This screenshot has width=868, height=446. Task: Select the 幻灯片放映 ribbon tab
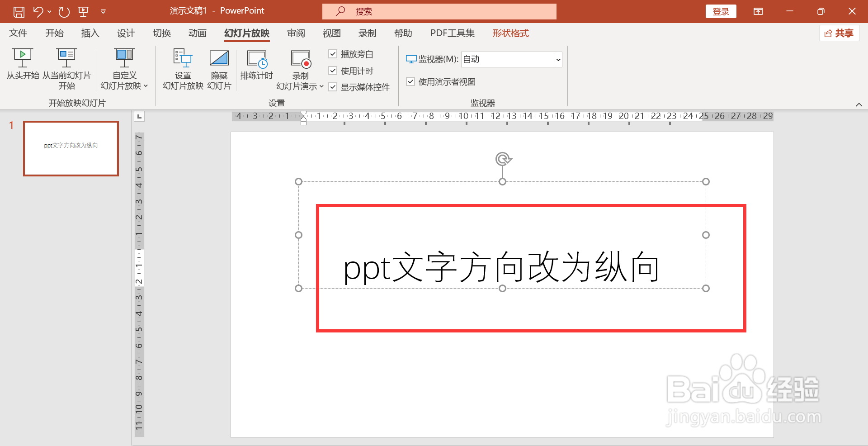(x=247, y=33)
